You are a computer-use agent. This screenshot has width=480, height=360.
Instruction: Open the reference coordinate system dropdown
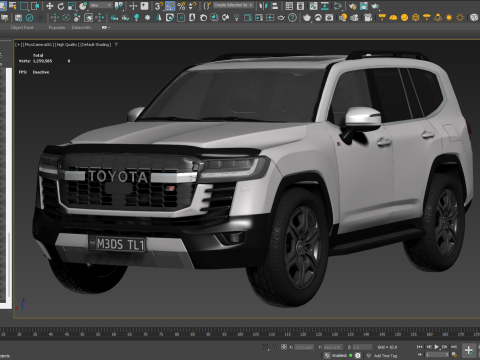100,5
